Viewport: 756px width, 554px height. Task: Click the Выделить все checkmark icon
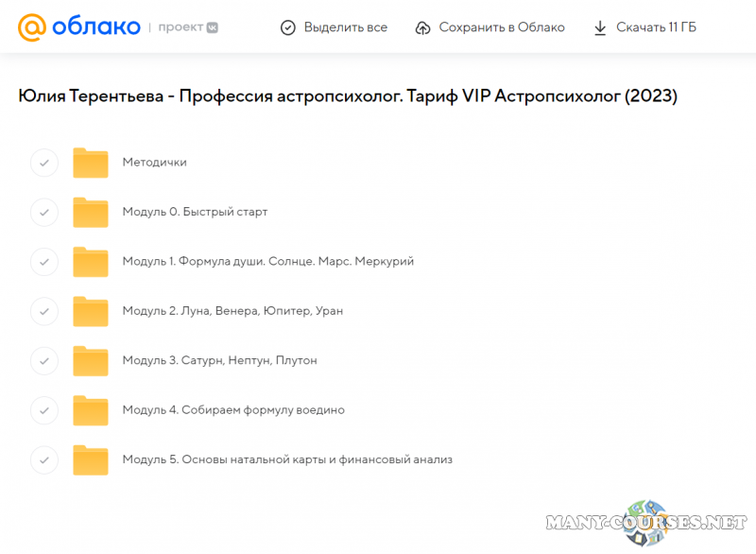tap(288, 27)
